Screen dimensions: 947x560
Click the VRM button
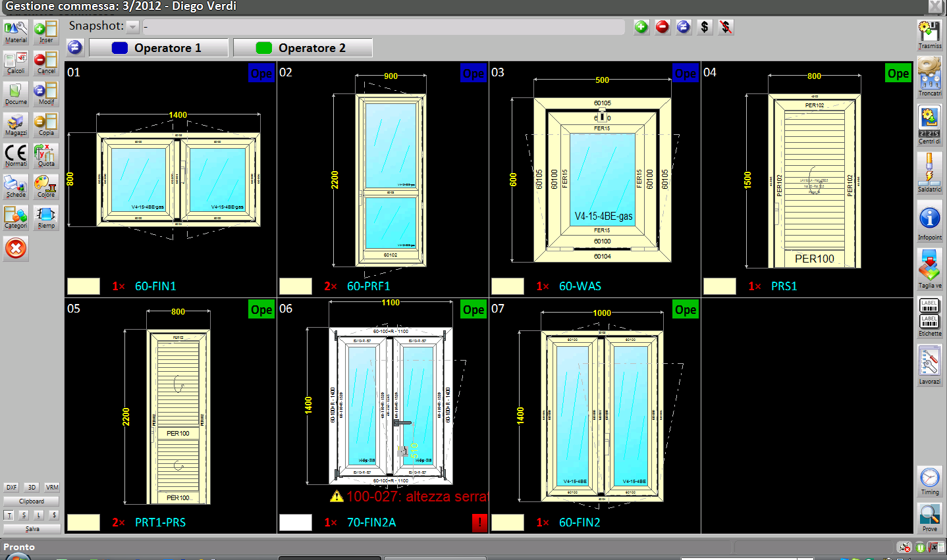point(52,488)
